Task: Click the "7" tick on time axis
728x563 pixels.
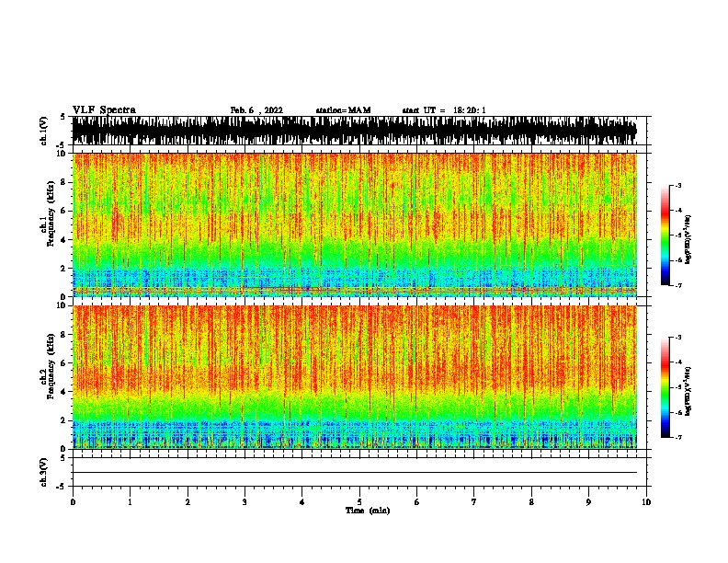Action: coord(474,502)
